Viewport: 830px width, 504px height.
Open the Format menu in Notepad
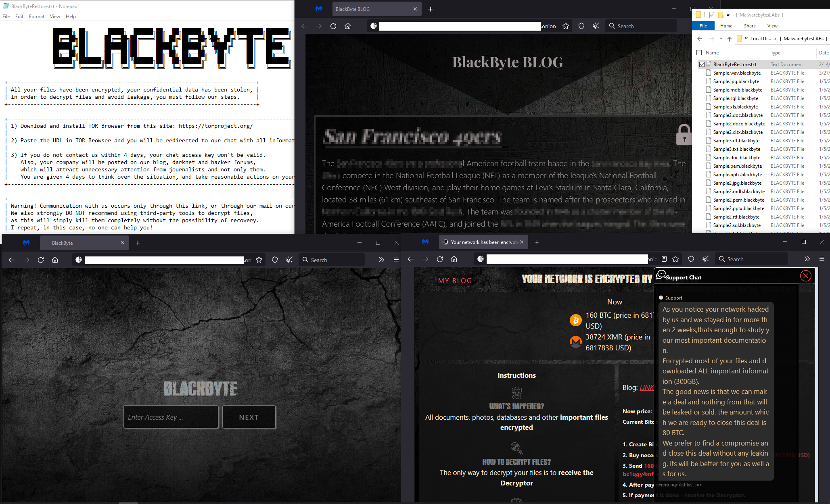(37, 17)
